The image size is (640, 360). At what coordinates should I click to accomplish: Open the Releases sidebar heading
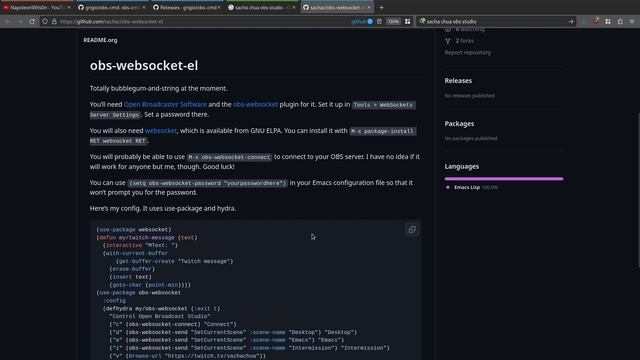[458, 80]
